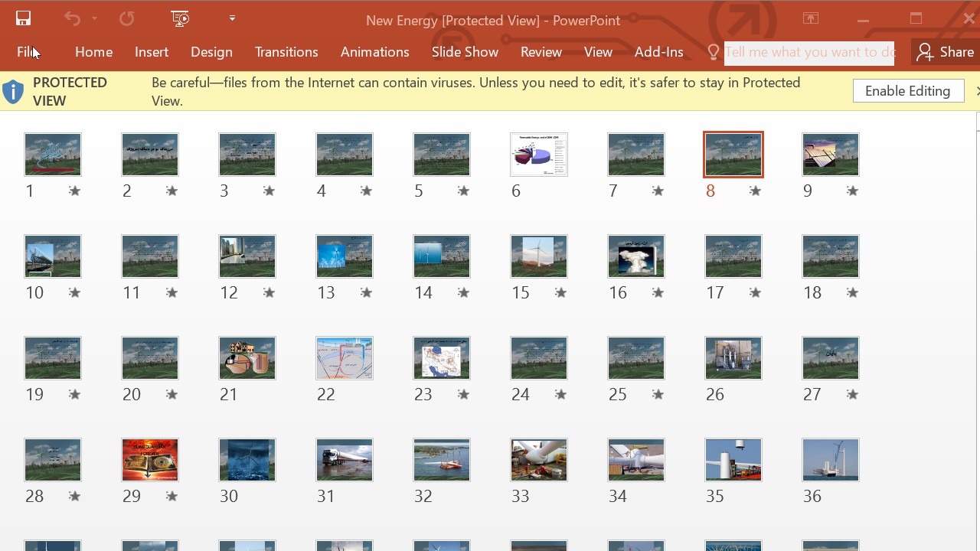
Task: Click the transition star under slide 18
Action: tap(852, 292)
